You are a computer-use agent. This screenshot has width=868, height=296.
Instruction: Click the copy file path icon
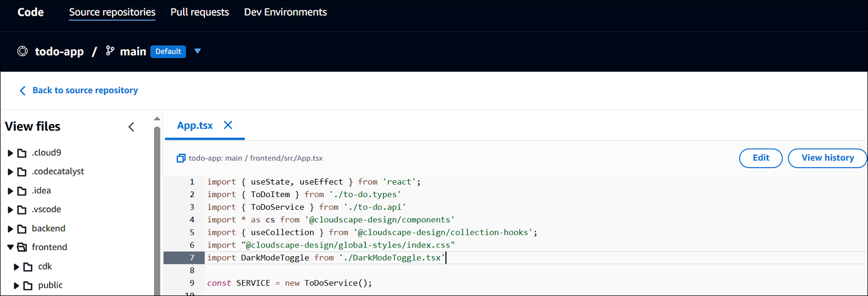click(181, 159)
